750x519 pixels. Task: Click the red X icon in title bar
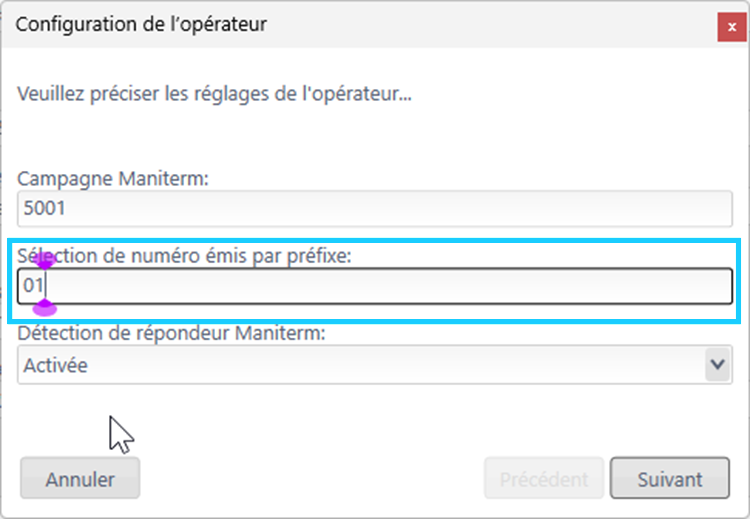732,27
